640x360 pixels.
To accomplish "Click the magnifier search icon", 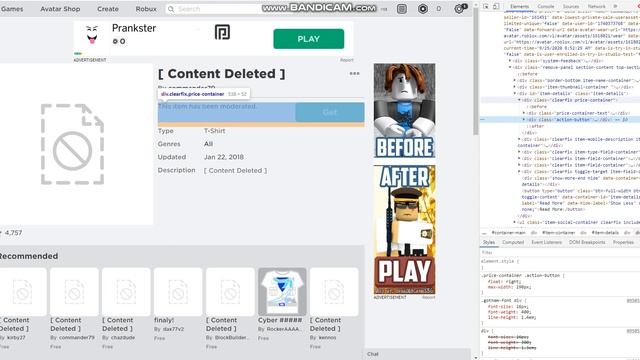I will coord(171,9).
